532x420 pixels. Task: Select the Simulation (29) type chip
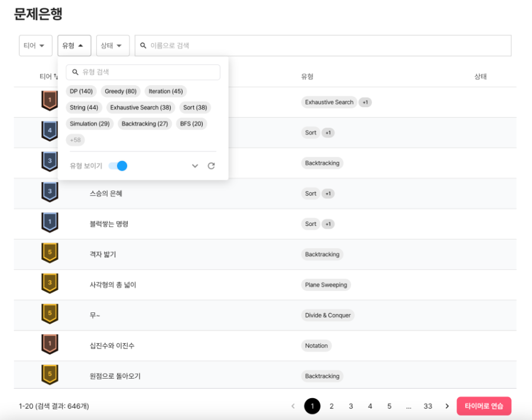90,124
